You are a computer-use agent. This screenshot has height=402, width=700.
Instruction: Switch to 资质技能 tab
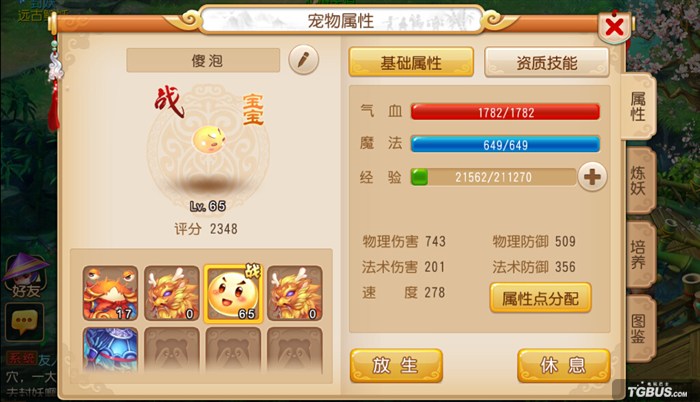[x=546, y=62]
